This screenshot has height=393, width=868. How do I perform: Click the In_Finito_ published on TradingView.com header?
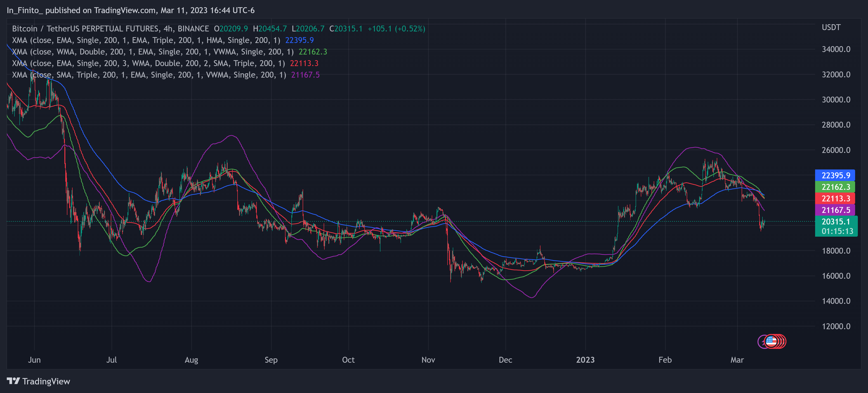click(x=131, y=10)
